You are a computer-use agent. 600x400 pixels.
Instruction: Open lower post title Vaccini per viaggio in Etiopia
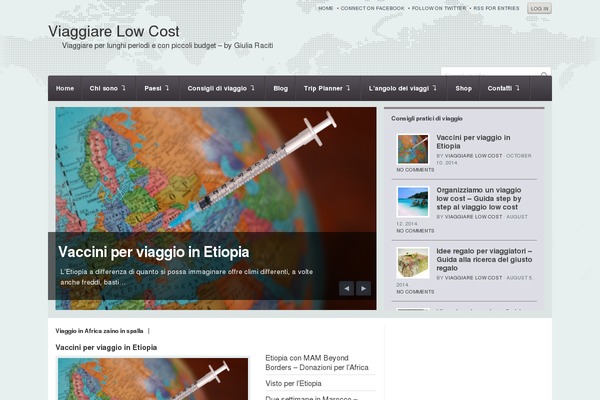coord(106,347)
